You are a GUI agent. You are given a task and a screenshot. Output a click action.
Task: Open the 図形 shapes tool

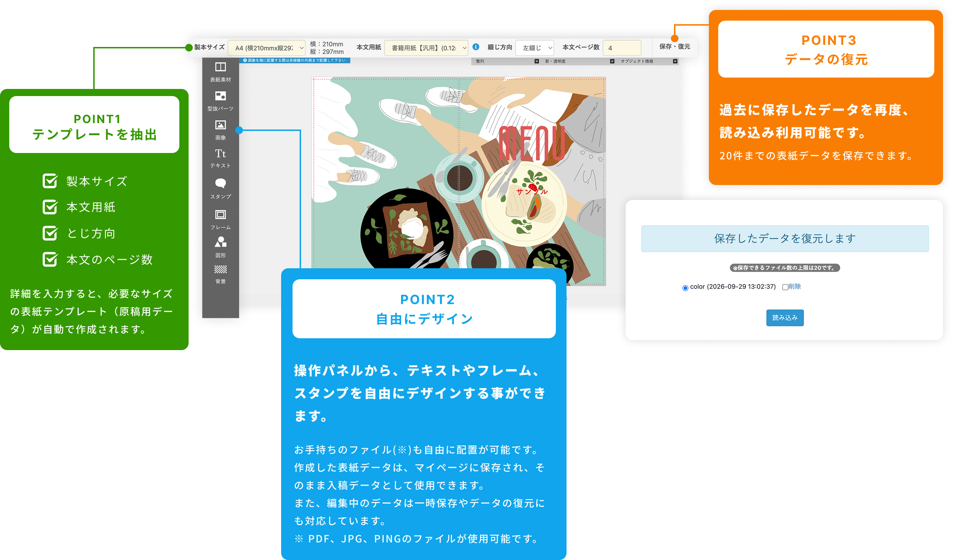click(x=221, y=247)
